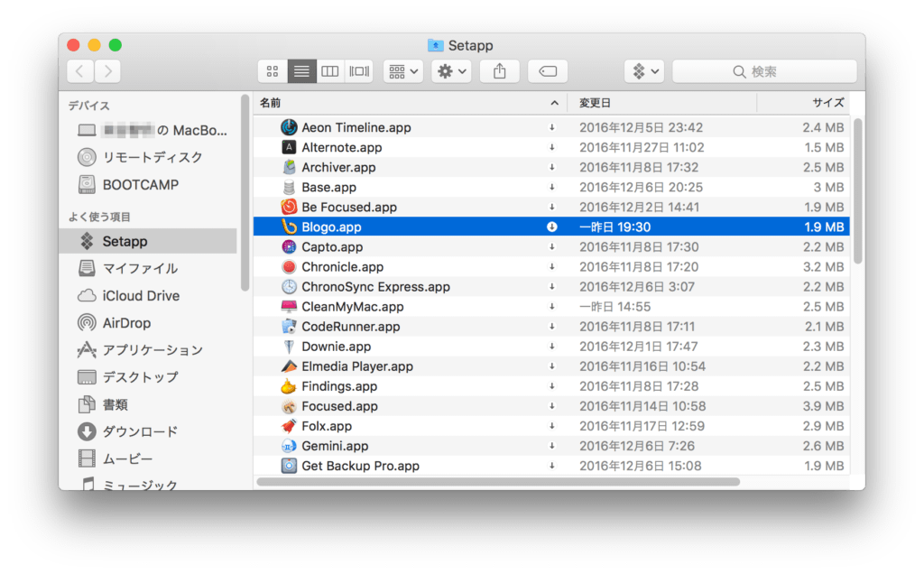
Task: Go forward with the forward arrow
Action: (108, 71)
